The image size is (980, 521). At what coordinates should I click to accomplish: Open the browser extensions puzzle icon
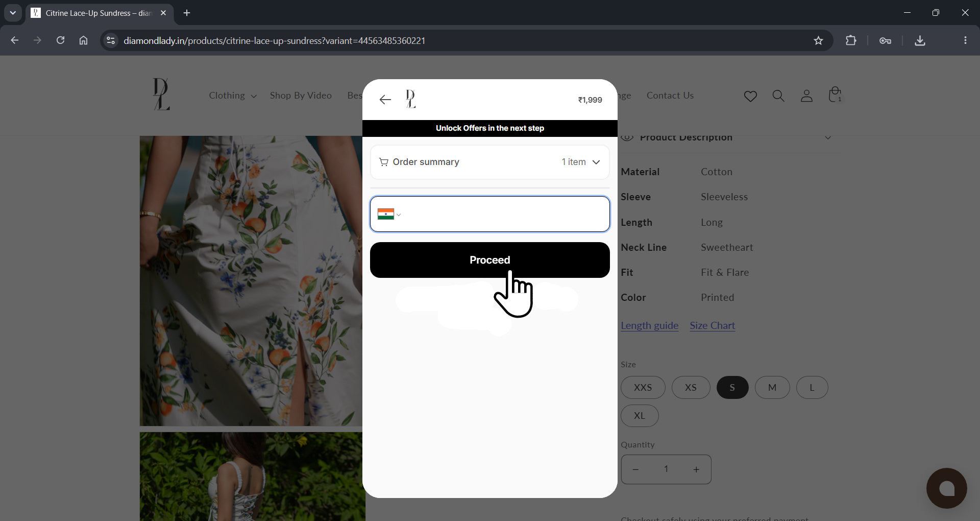coord(850,40)
